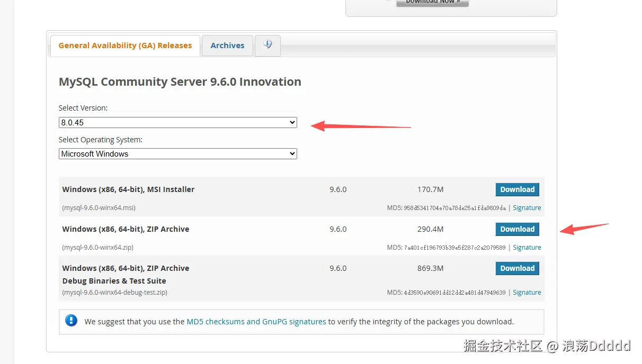Download the MSI Installer package
The image size is (642, 364).
[x=518, y=189]
